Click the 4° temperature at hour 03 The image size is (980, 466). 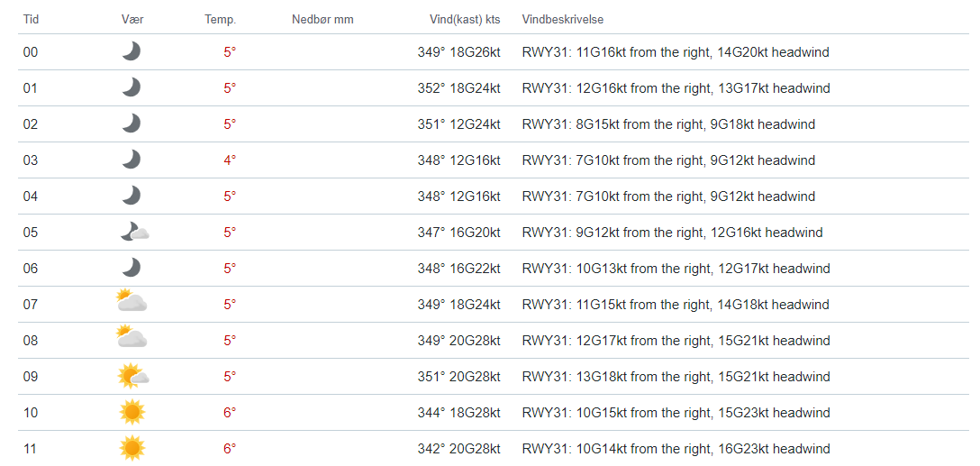click(x=230, y=160)
